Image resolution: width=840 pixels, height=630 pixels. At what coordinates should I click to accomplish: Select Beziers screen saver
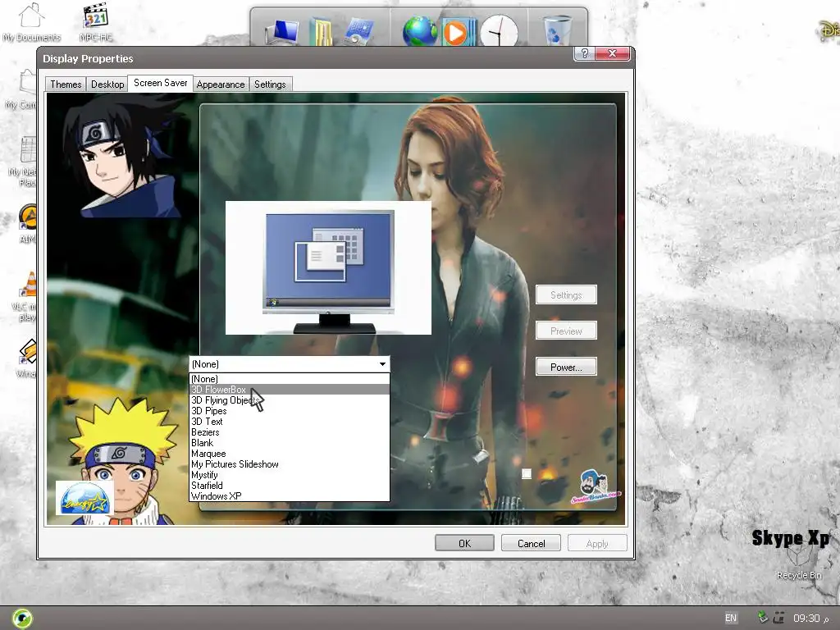(x=290, y=432)
